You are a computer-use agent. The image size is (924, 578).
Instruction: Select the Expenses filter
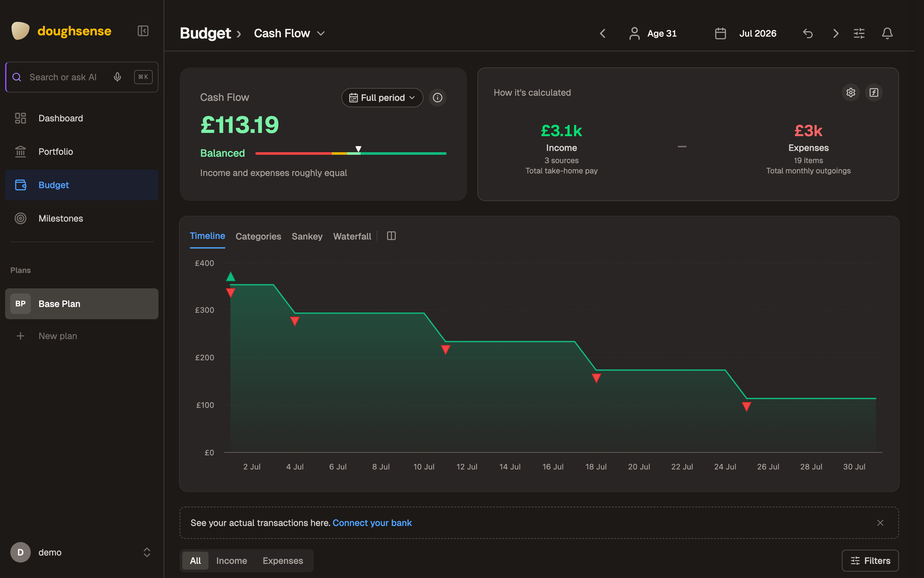click(x=283, y=560)
